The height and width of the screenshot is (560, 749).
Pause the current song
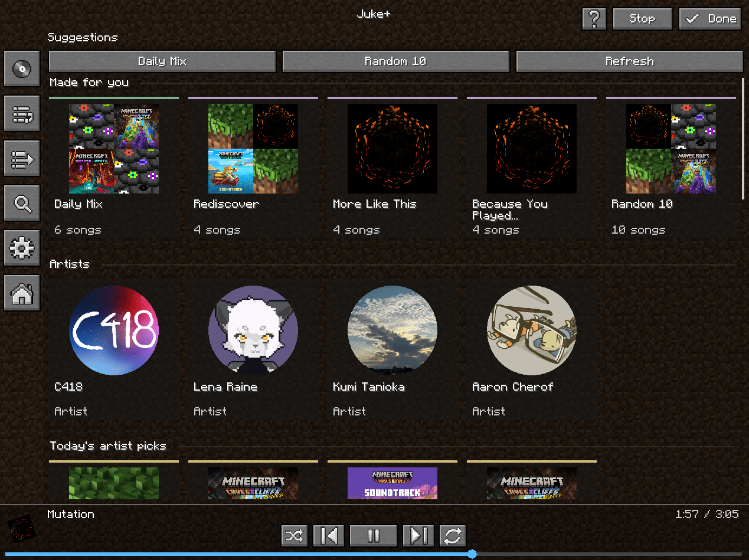(374, 536)
